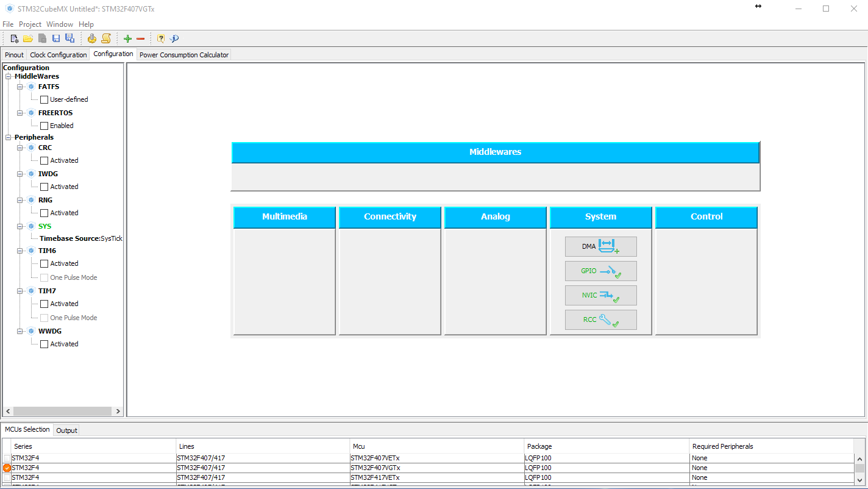Open the GPIO configuration button
Viewport: 868px width, 489px height.
[x=601, y=271]
